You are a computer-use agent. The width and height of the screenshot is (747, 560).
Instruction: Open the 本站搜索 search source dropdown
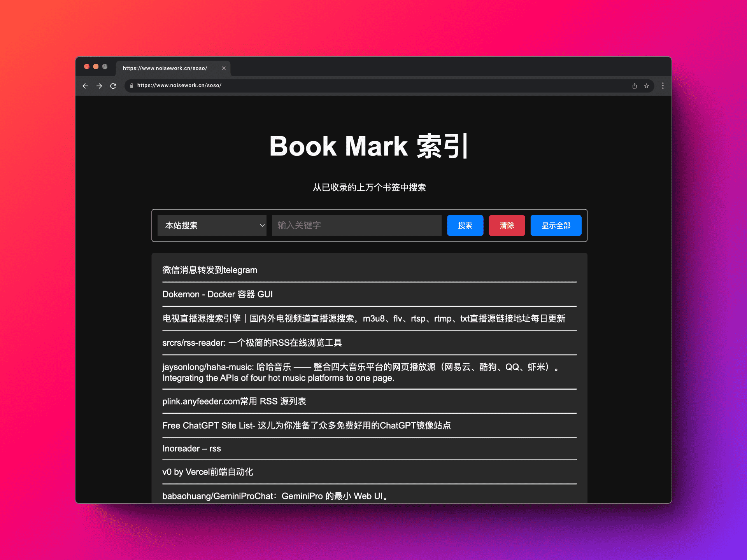(212, 226)
